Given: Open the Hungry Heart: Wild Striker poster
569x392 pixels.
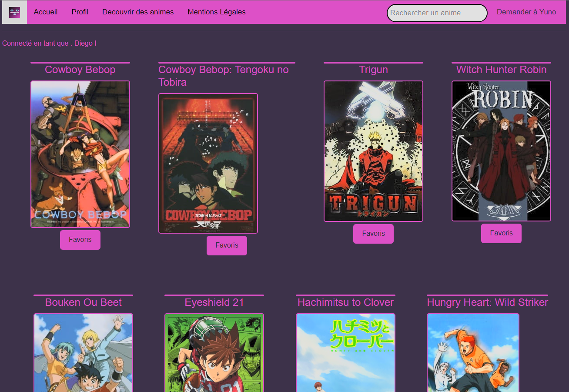Looking at the screenshot, I should pos(473,353).
